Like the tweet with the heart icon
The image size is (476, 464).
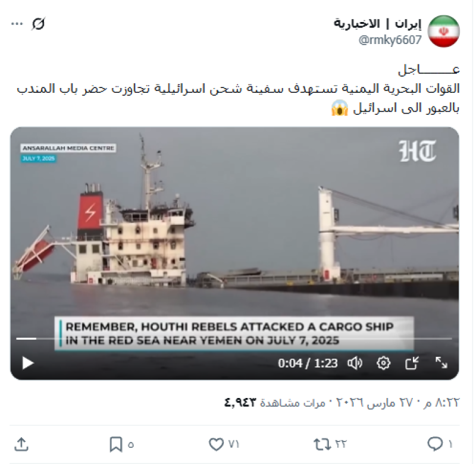217,444
